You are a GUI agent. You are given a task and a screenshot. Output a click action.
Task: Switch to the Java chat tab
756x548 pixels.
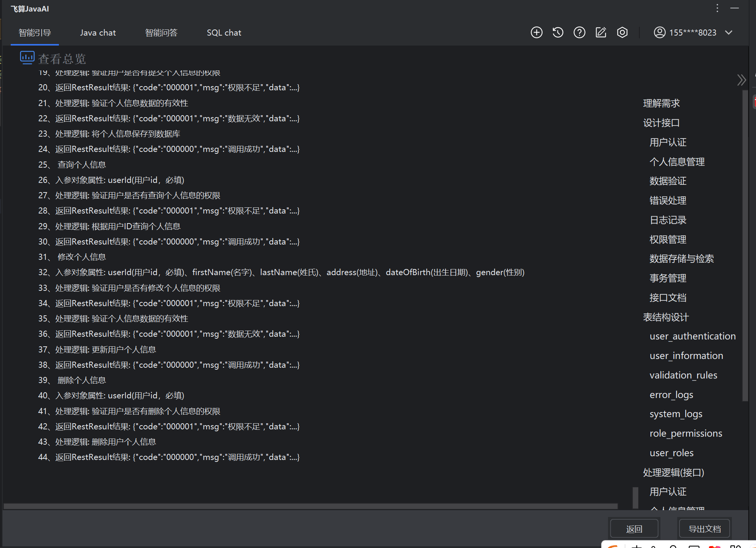pos(98,33)
